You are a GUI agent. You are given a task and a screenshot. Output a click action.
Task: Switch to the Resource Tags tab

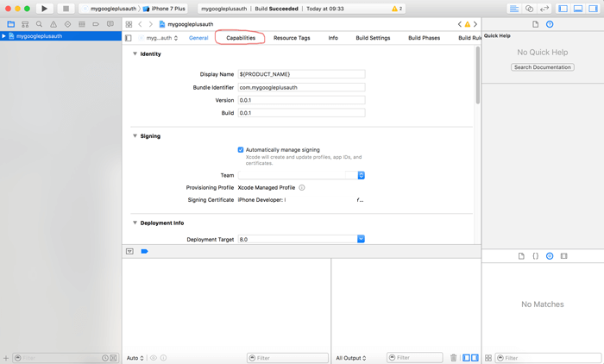coord(292,38)
